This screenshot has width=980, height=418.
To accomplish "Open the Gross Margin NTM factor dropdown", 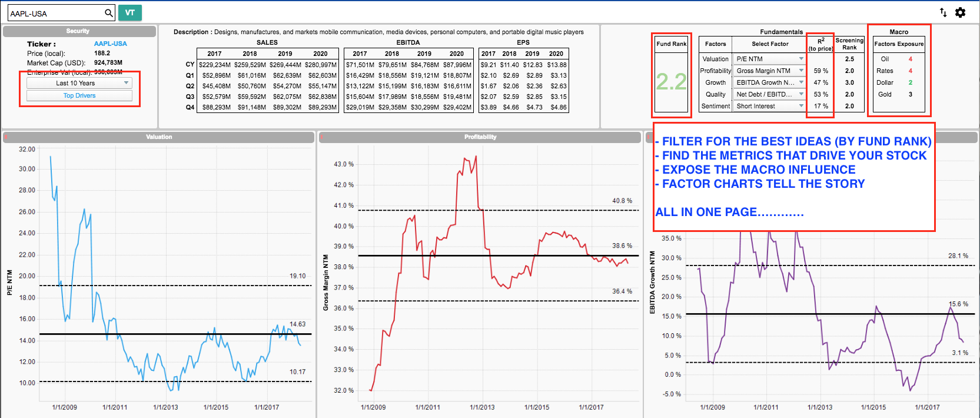I will pos(769,71).
